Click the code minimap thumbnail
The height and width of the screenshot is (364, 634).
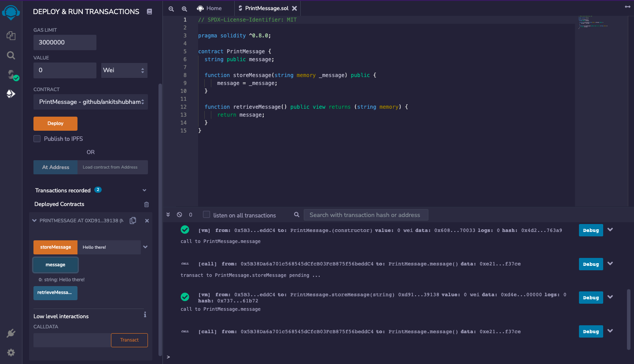(593, 23)
